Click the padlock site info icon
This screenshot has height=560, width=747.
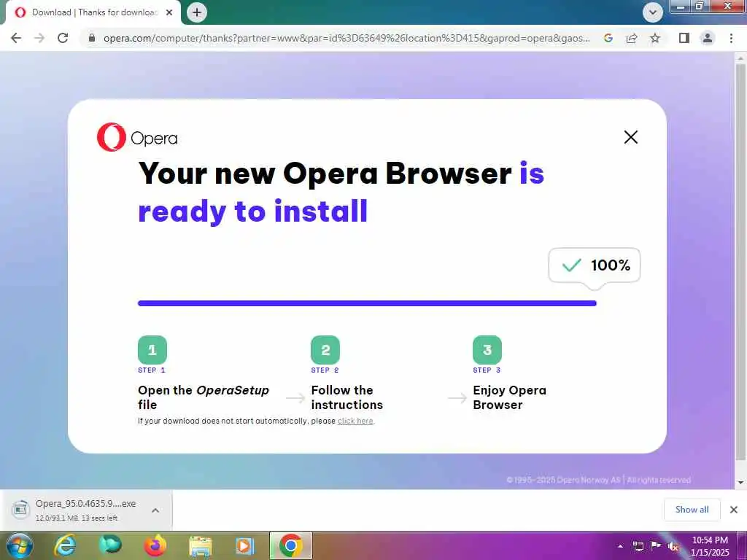point(92,38)
